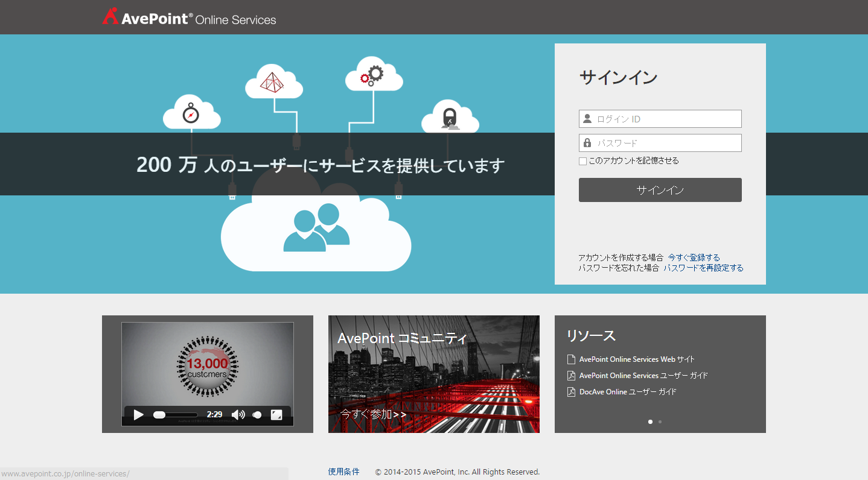Open the AvePoint コミュニティ banner image
Screen dimensions: 868x480
[x=434, y=374]
